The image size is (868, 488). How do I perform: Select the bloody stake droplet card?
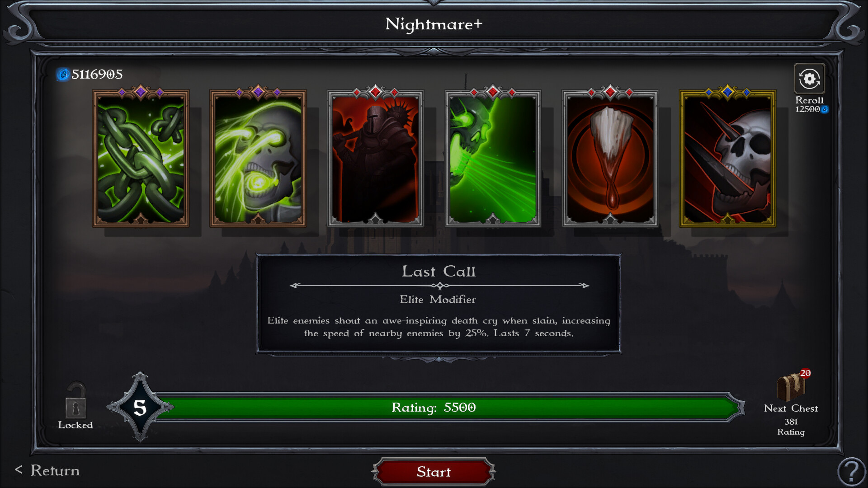click(610, 158)
